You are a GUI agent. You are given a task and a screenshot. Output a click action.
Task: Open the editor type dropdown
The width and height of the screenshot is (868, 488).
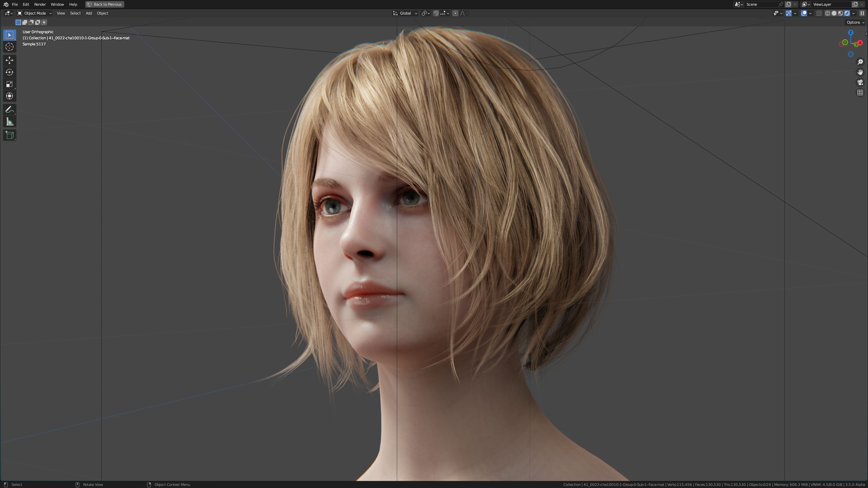[x=8, y=13]
